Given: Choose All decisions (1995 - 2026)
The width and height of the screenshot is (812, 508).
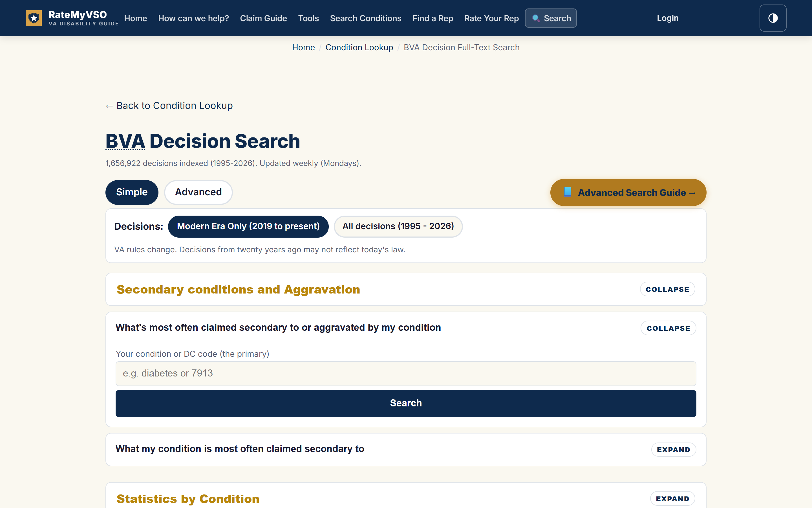Looking at the screenshot, I should point(398,226).
